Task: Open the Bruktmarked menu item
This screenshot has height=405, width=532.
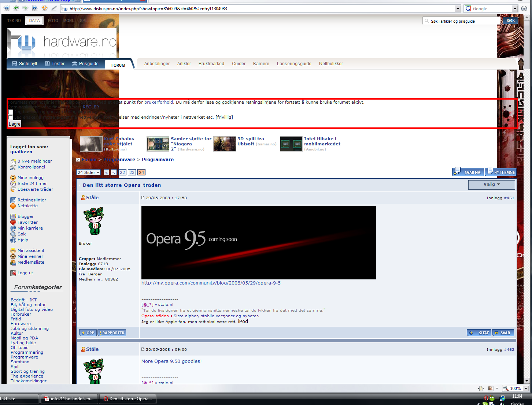Action: click(x=211, y=64)
